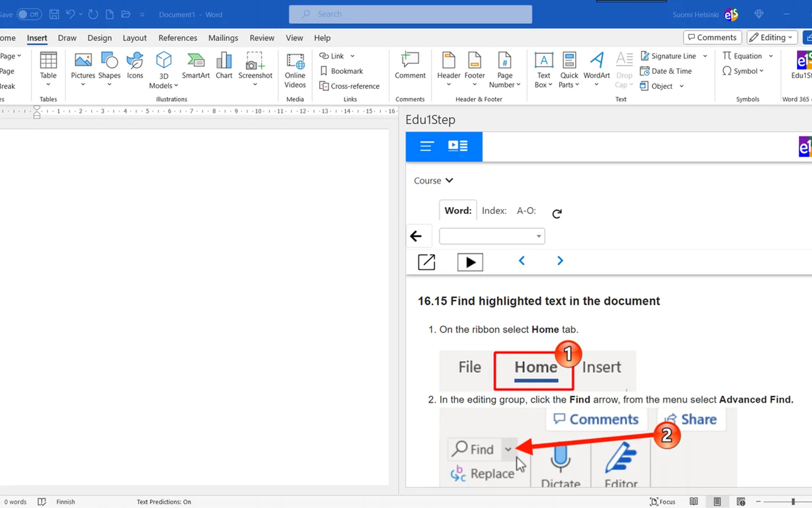Open the Pictures insert option
Image resolution: width=812 pixels, height=508 pixels.
[83, 69]
